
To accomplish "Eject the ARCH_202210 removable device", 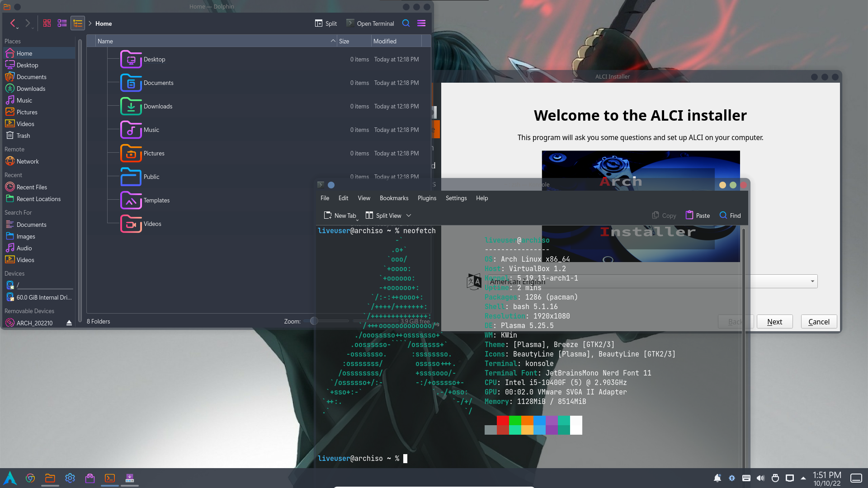I will [69, 323].
